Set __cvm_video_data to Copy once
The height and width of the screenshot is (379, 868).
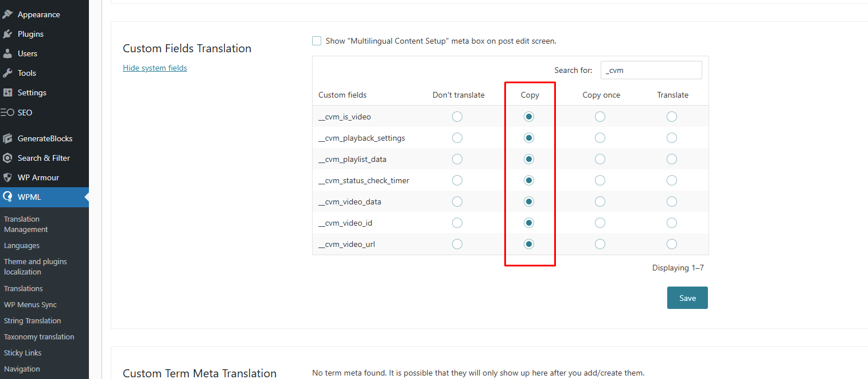coord(600,202)
